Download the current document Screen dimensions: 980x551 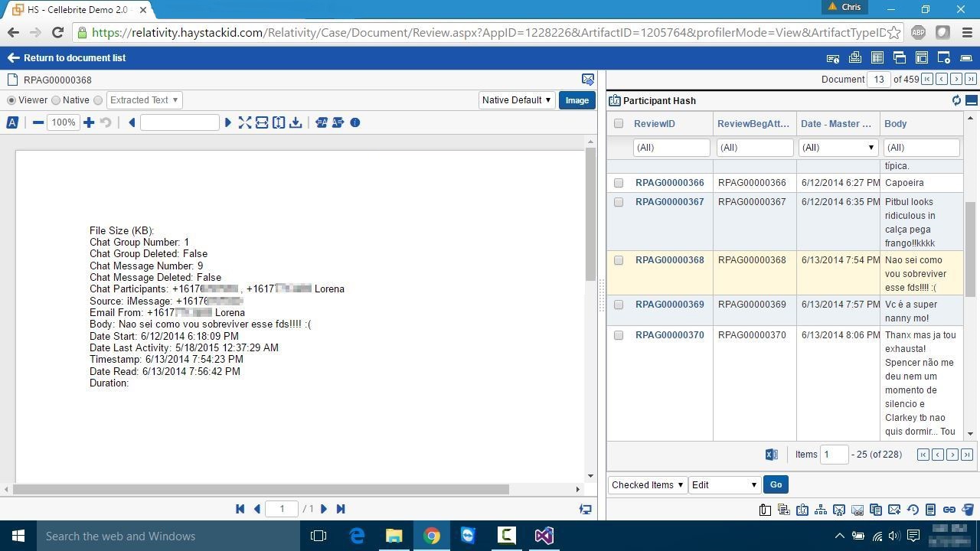296,122
